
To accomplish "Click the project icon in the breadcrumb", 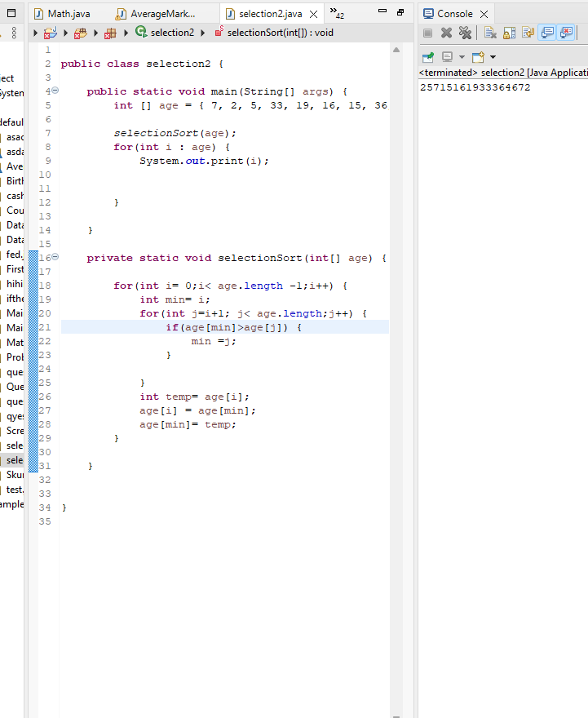I will tap(50, 33).
